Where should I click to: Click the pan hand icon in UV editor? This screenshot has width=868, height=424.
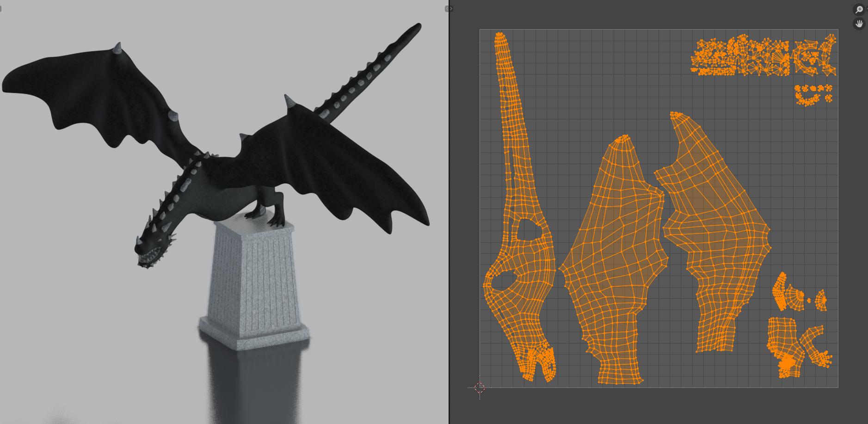point(859,24)
